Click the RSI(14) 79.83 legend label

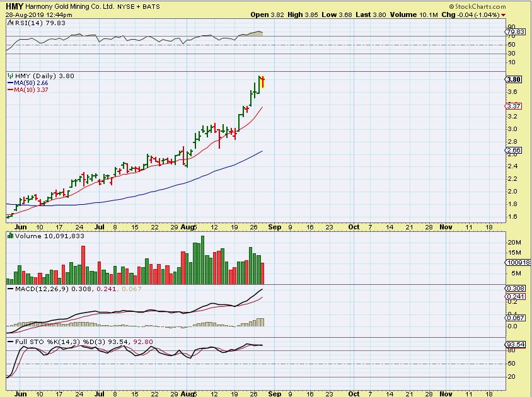click(x=40, y=23)
